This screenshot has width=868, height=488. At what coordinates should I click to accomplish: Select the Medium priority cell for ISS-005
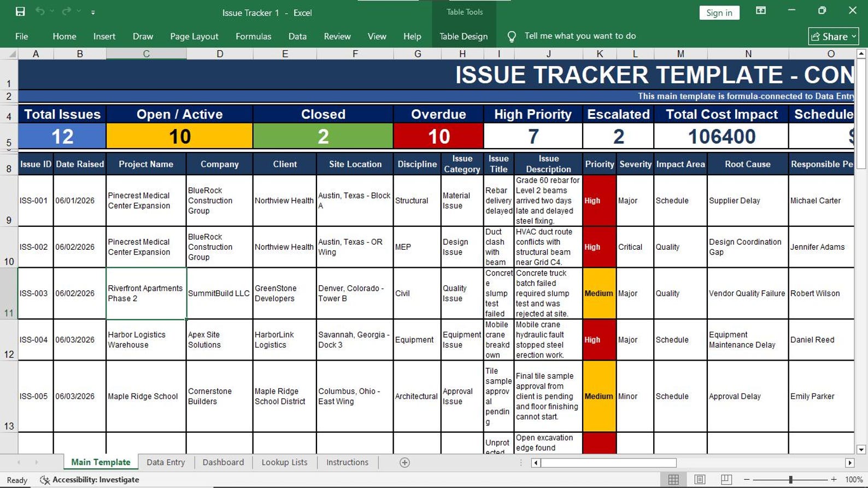[600, 396]
